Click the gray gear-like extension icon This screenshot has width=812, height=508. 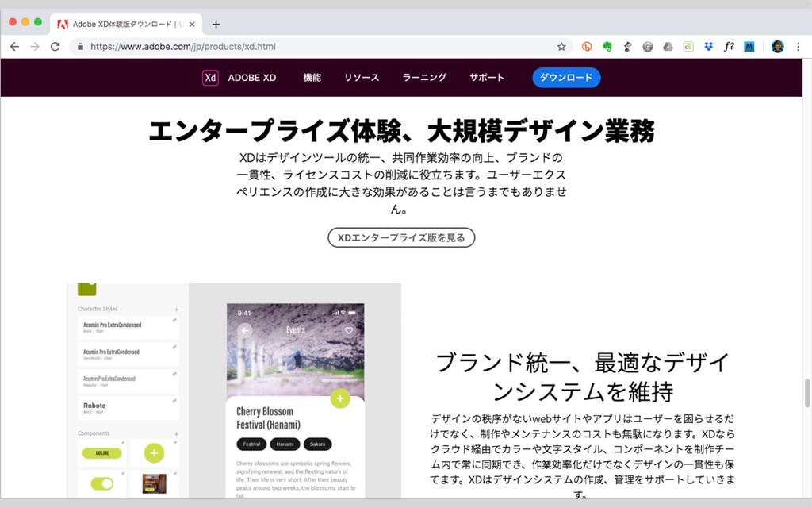[x=647, y=47]
